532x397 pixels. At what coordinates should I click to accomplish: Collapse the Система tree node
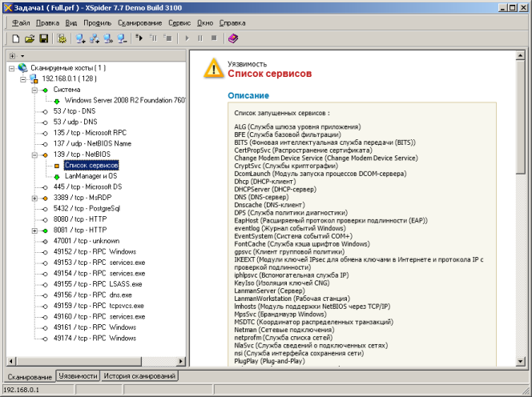34,90
